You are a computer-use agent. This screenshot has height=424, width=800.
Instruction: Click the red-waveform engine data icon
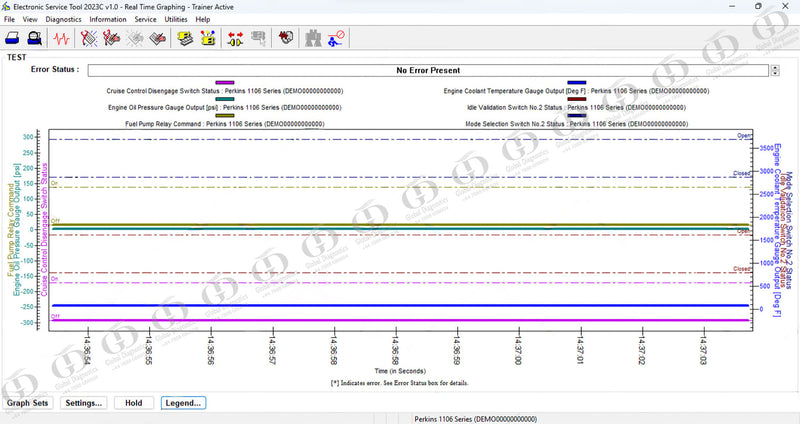(x=286, y=38)
